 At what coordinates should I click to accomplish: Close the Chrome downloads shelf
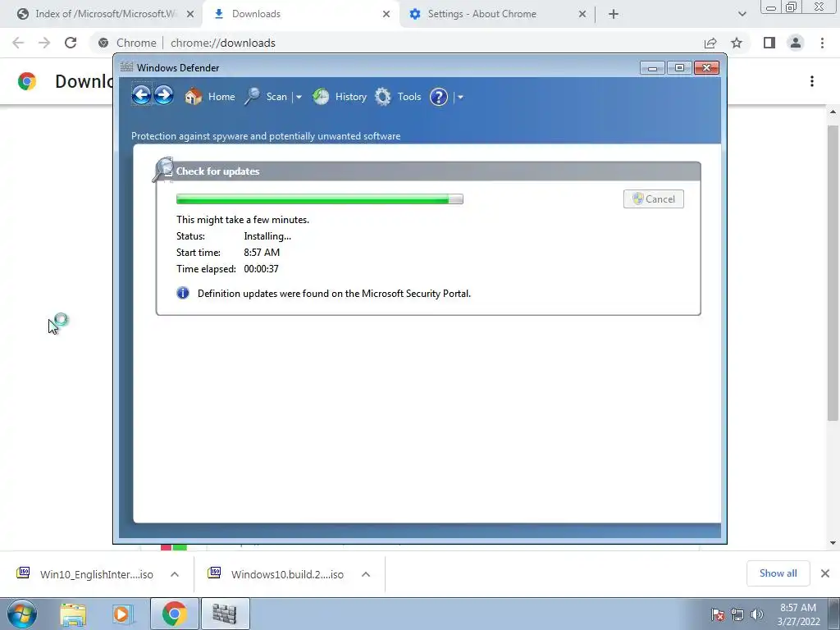[x=825, y=573]
